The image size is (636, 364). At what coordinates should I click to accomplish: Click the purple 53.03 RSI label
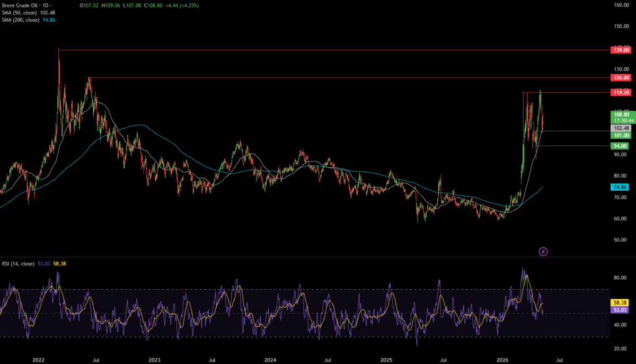click(621, 310)
